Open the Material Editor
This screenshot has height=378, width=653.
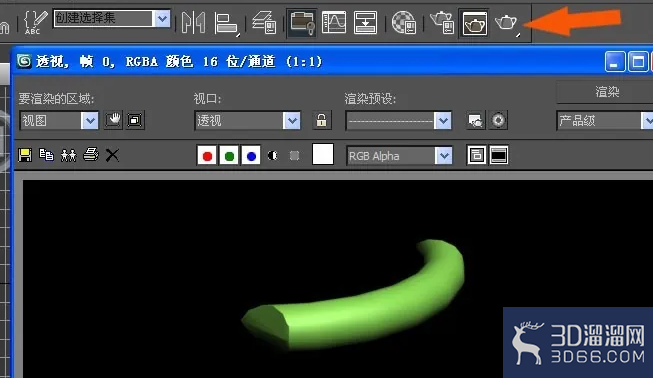pos(404,22)
